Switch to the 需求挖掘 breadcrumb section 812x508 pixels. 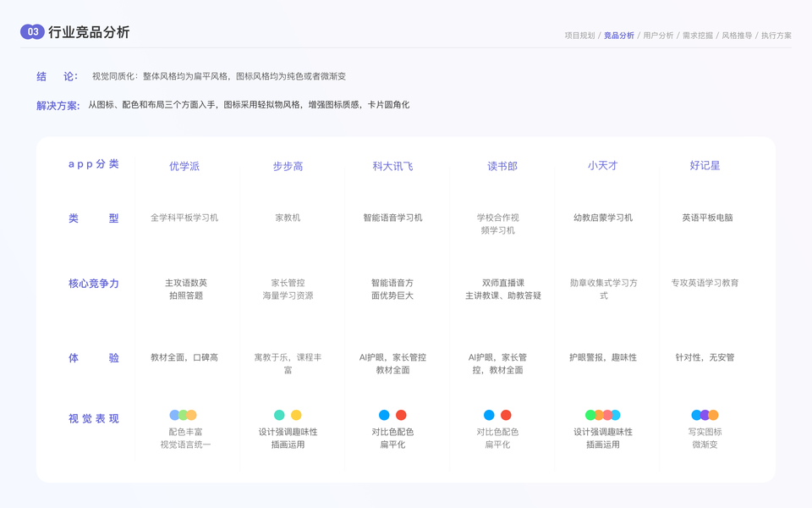click(698, 36)
